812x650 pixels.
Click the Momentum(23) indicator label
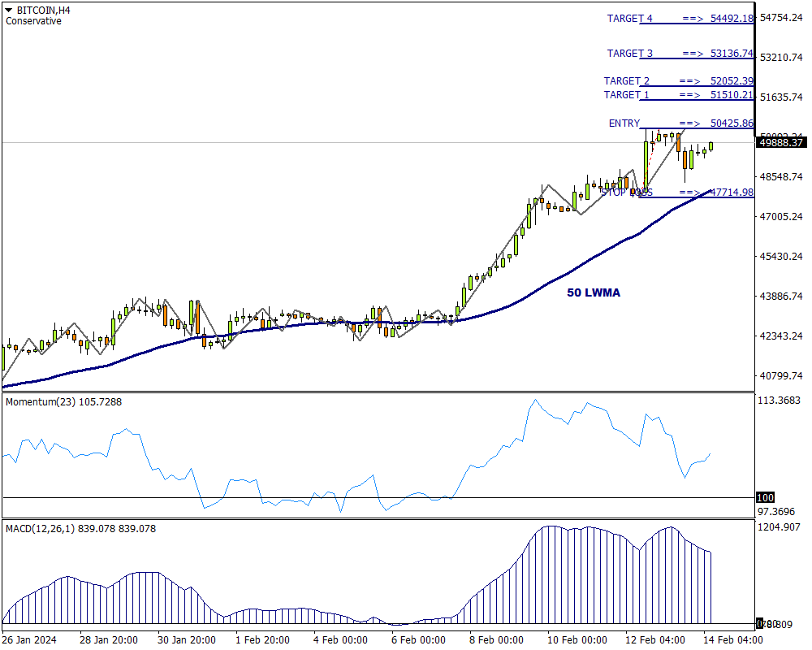click(63, 401)
